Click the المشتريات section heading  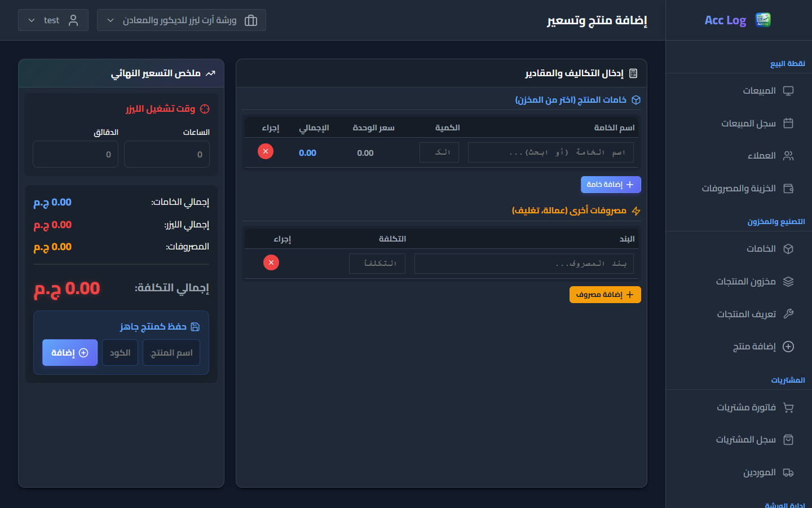pos(788,380)
